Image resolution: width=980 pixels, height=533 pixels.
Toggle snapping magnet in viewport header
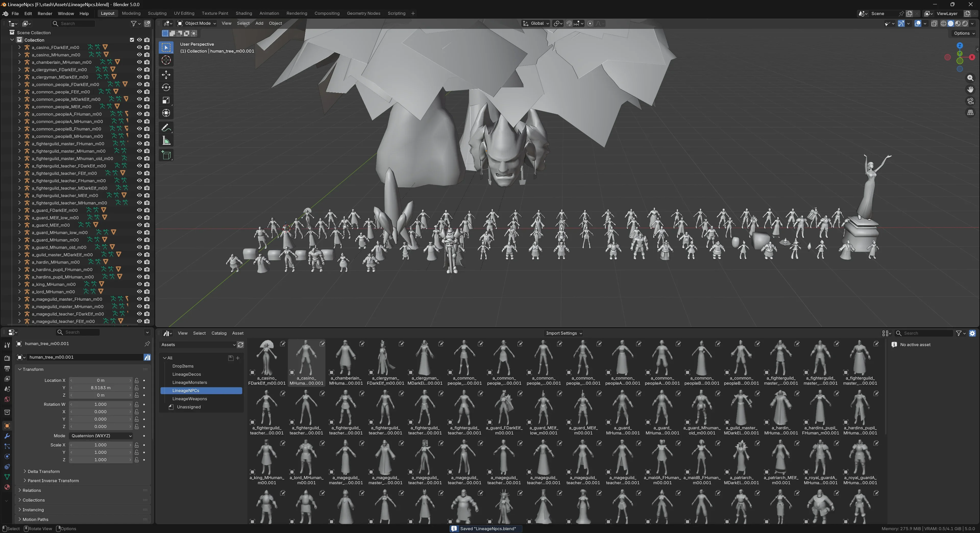569,23
